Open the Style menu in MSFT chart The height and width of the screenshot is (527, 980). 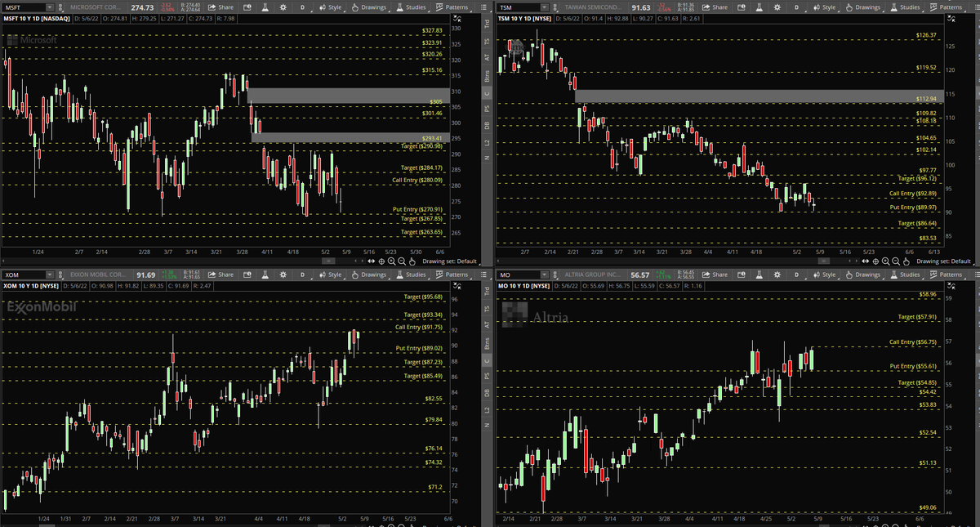(x=332, y=7)
